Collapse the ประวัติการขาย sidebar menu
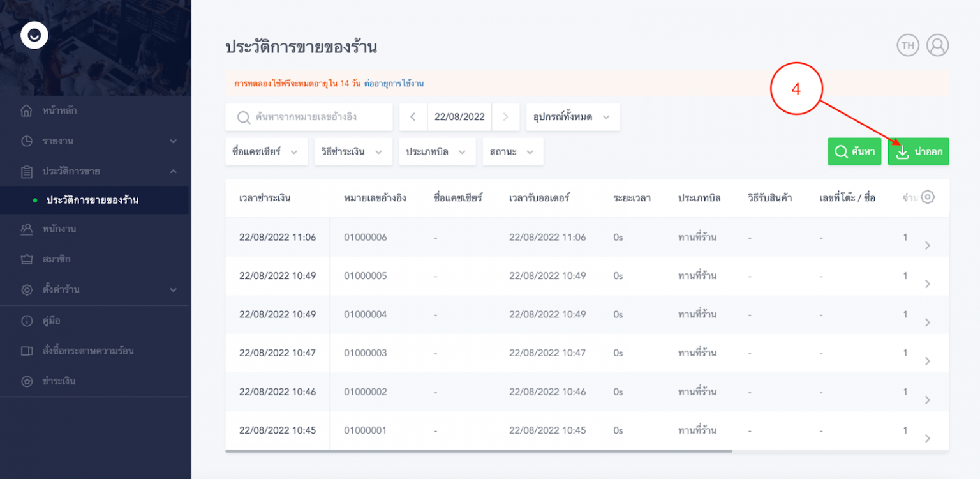This screenshot has width=980, height=479. pos(96,171)
